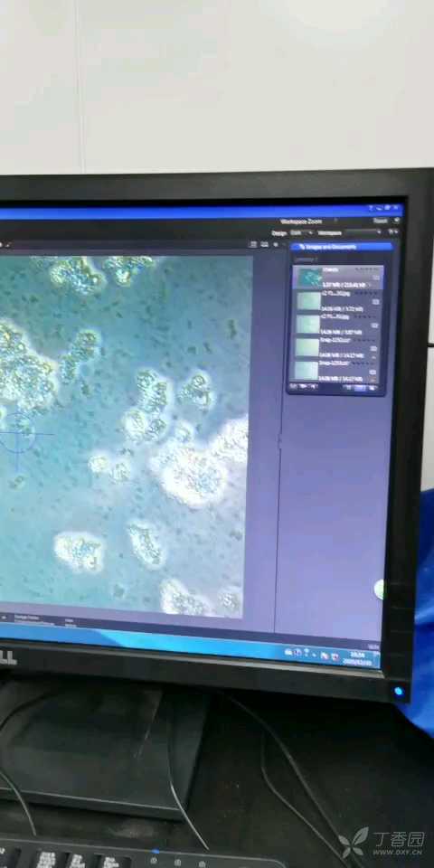434x868 pixels.
Task: Click the save-status icon on the fourth document row
Action: pos(373,349)
